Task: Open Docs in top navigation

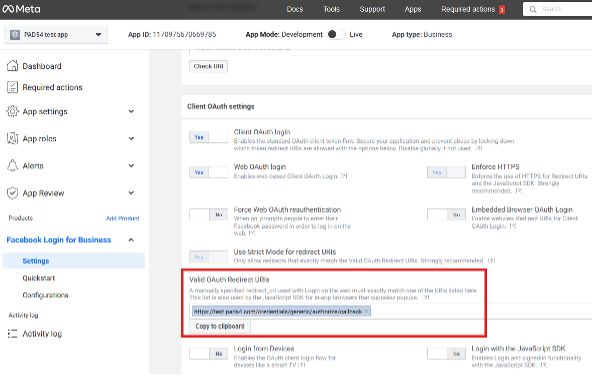Action: [x=294, y=9]
